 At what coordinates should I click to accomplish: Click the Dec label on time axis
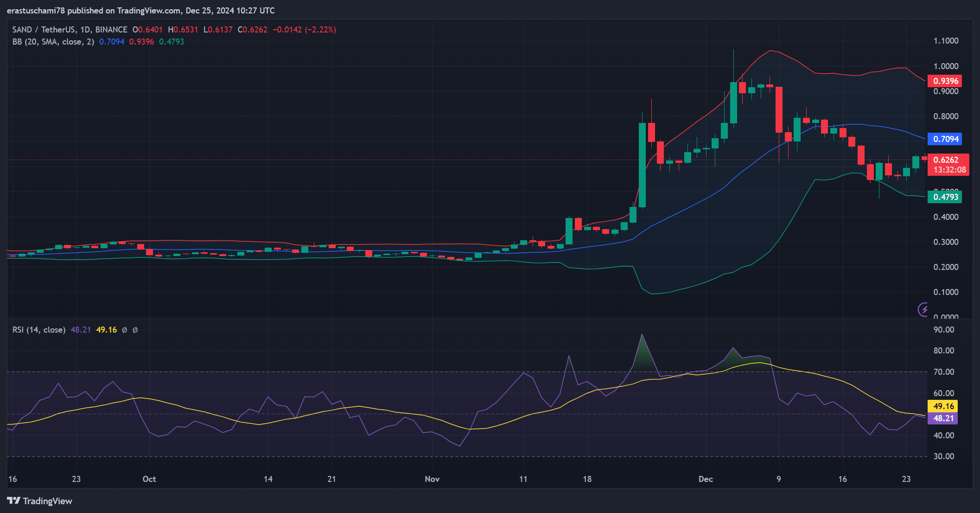tap(706, 479)
